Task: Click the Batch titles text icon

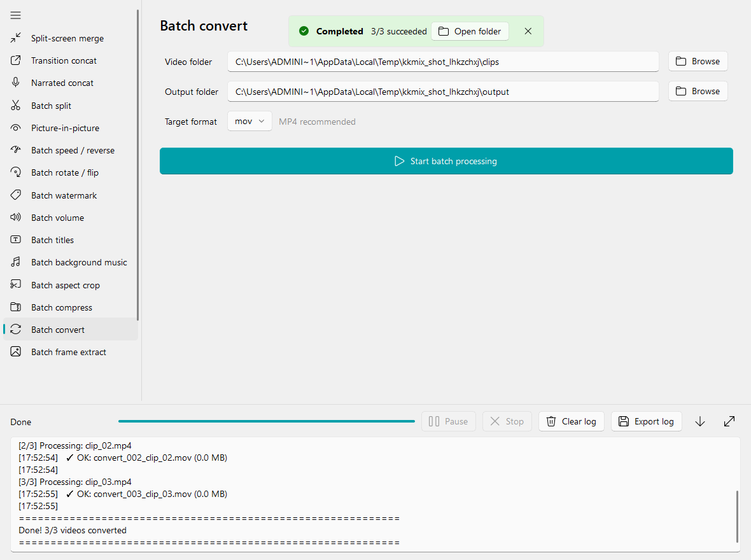Action: tap(16, 239)
